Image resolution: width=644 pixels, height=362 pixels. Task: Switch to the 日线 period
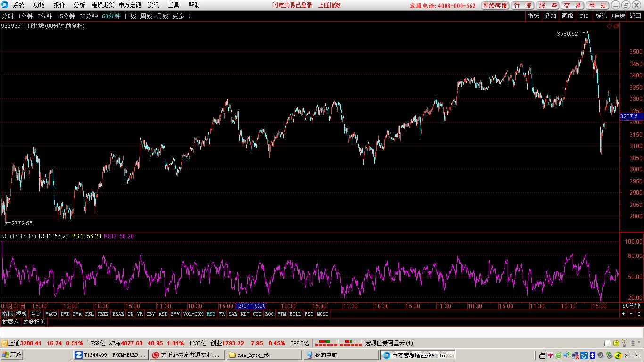131,16
